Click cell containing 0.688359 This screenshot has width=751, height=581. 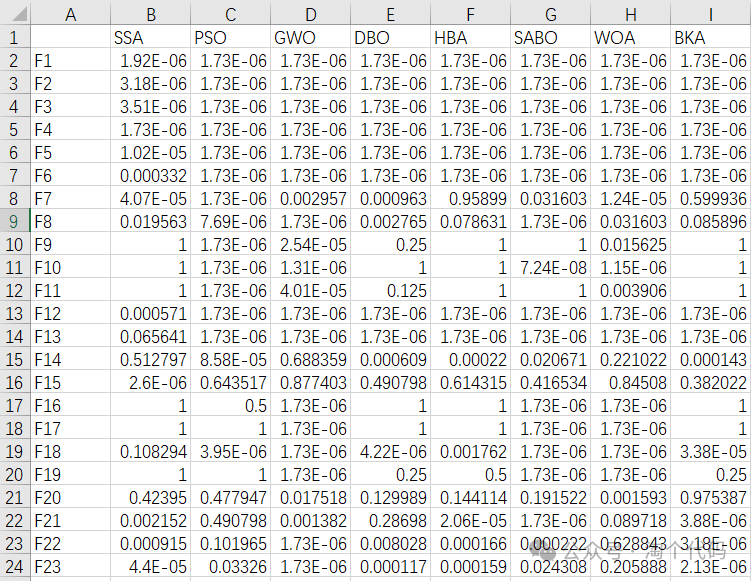(310, 359)
